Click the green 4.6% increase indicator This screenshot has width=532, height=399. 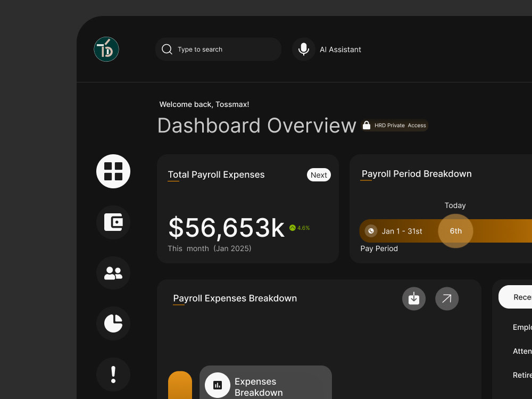pyautogui.click(x=300, y=228)
